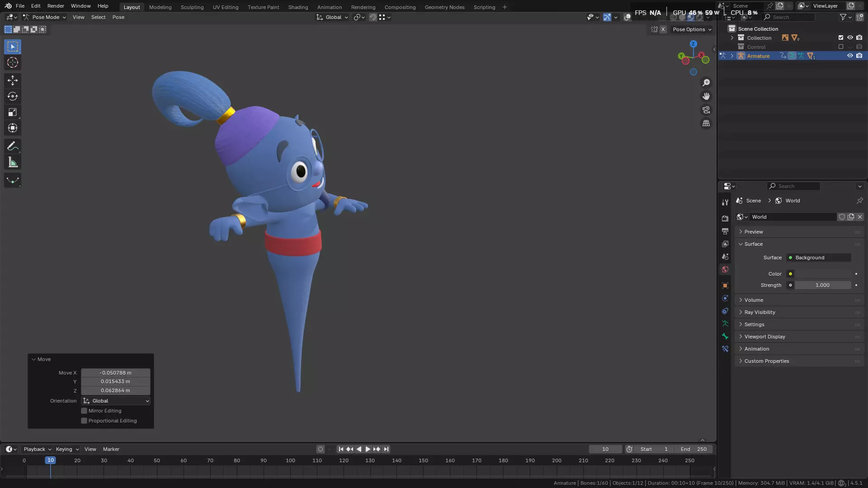Open the File menu
Image resolution: width=868 pixels, height=488 pixels.
[20, 6]
